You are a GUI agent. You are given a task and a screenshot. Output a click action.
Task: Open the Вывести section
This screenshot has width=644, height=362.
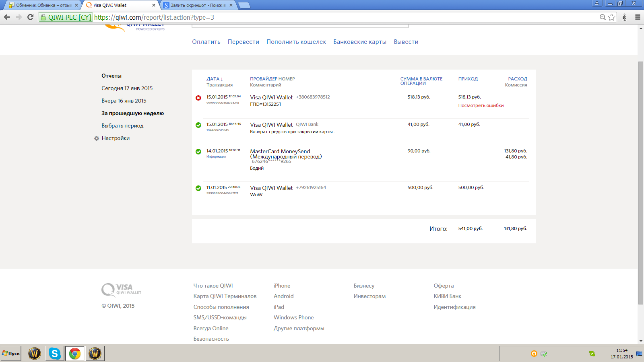(406, 42)
